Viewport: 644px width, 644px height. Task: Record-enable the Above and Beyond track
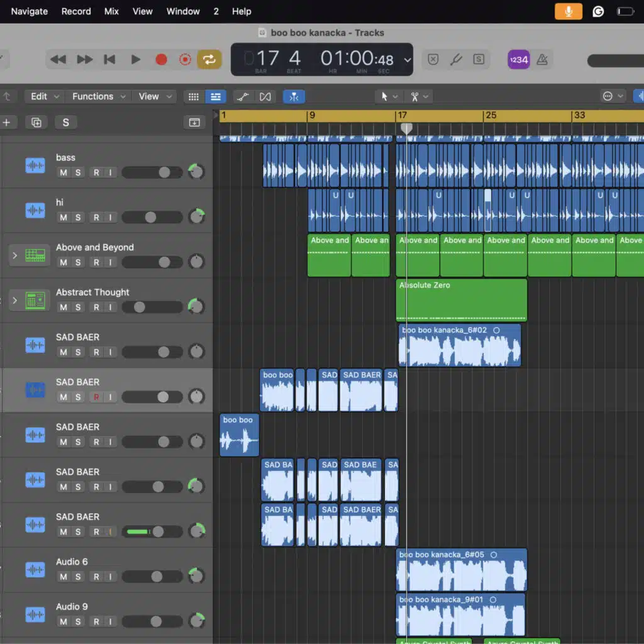click(96, 262)
